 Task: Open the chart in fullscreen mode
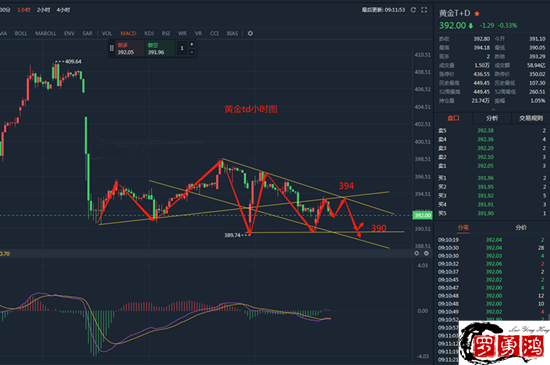(424, 10)
